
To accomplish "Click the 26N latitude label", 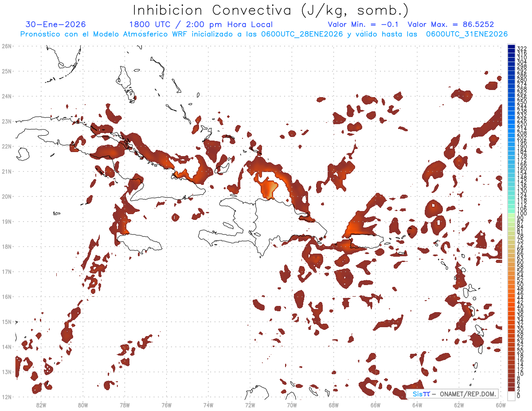I will click(x=7, y=46).
